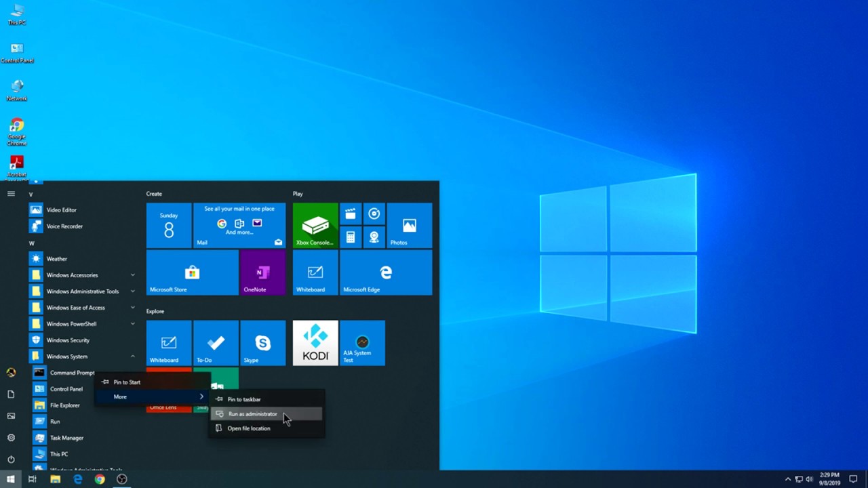Screen dimensions: 868x488
Task: Launch the small Calculator tile
Action: 351,237
